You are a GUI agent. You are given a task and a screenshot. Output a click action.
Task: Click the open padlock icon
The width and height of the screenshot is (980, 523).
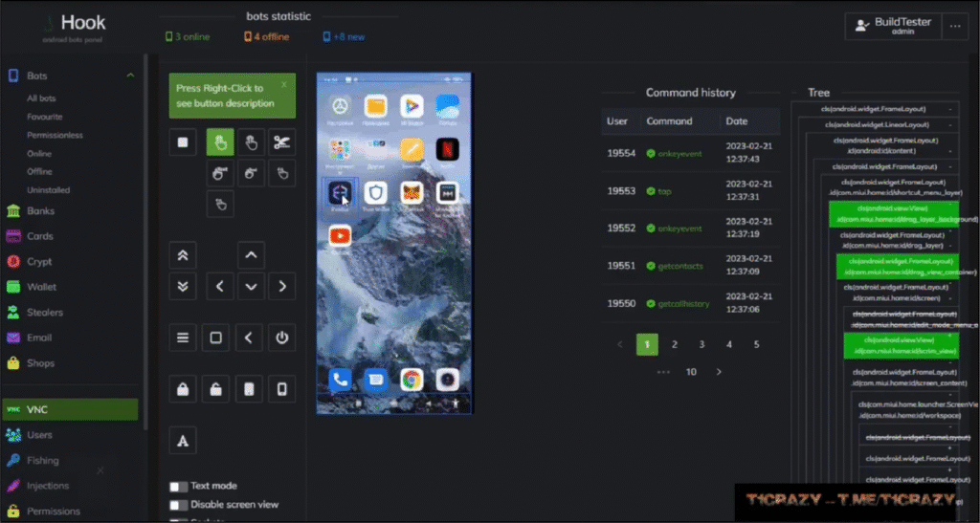click(x=215, y=388)
